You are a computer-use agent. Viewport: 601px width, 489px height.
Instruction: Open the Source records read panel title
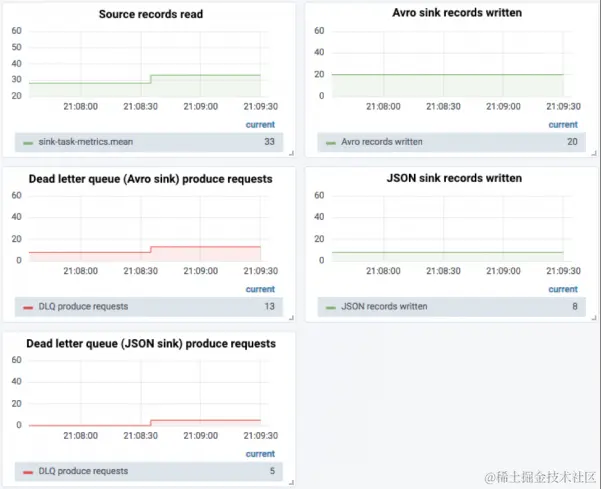pos(151,14)
